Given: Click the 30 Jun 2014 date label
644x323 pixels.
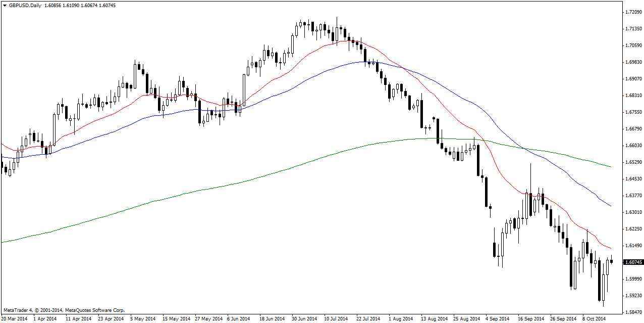Looking at the screenshot, I should [x=304, y=319].
